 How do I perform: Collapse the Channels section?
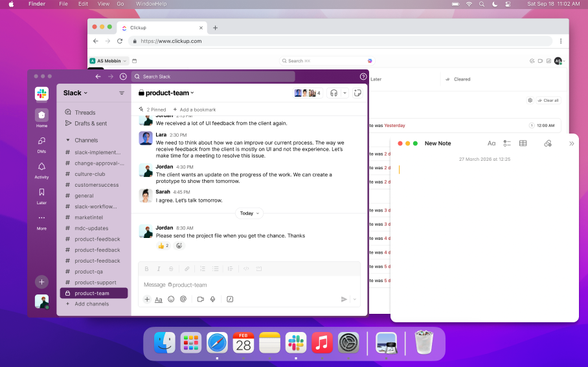pos(68,140)
